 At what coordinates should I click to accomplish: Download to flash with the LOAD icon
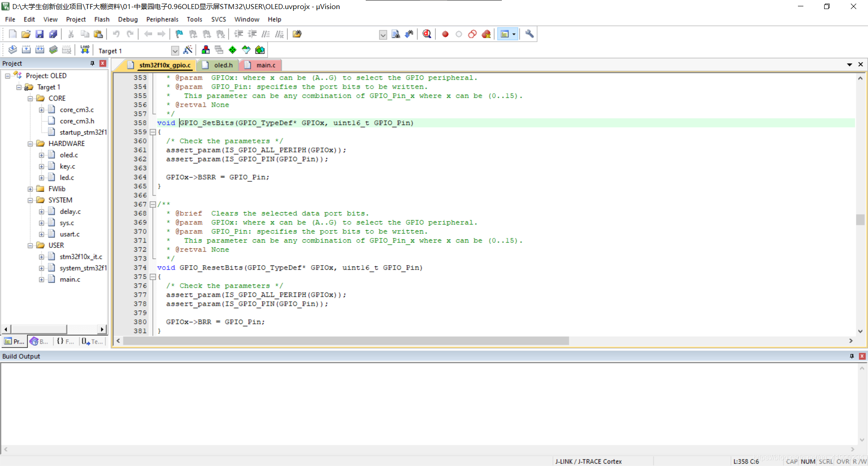(x=85, y=50)
